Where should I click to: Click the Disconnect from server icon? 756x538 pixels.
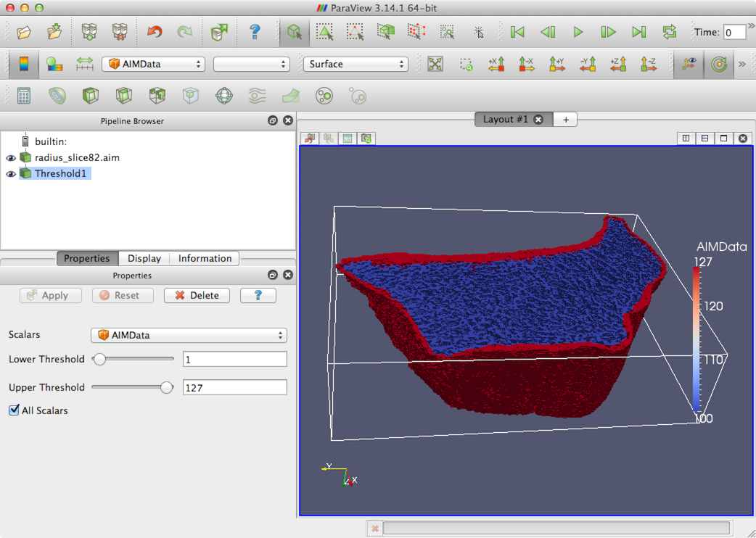pyautogui.click(x=120, y=32)
